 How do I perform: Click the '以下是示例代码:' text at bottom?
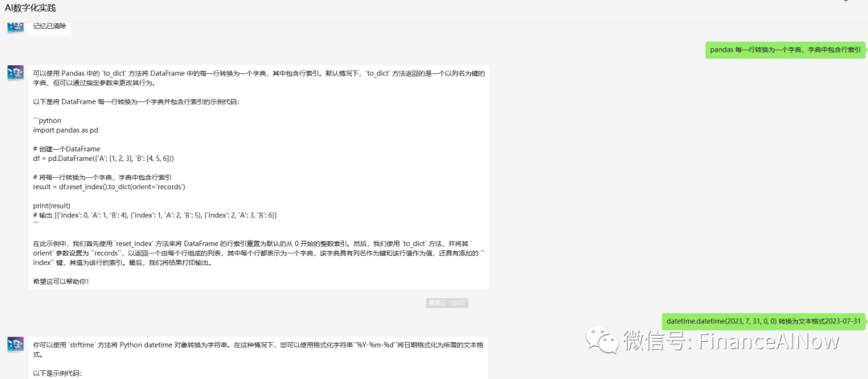click(57, 373)
